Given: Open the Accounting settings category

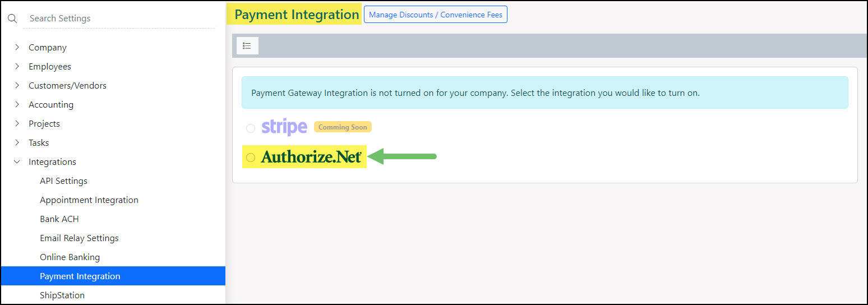Looking at the screenshot, I should point(51,105).
